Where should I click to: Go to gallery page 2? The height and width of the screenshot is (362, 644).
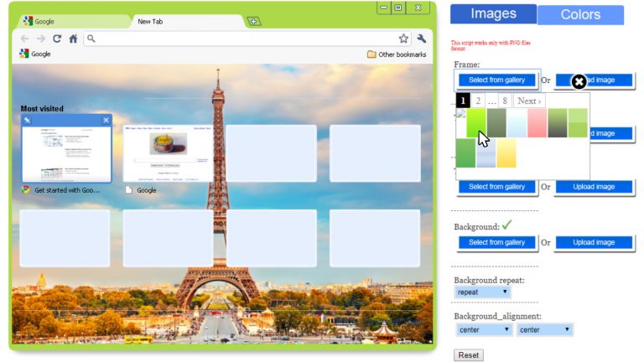coord(478,101)
